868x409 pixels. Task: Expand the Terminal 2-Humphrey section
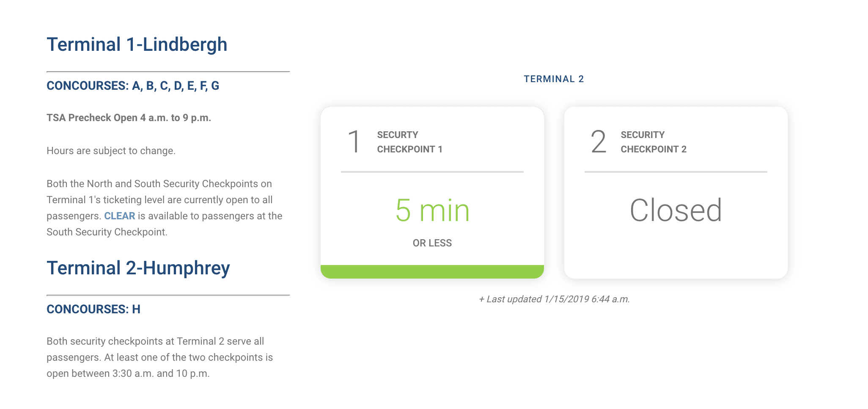point(138,268)
